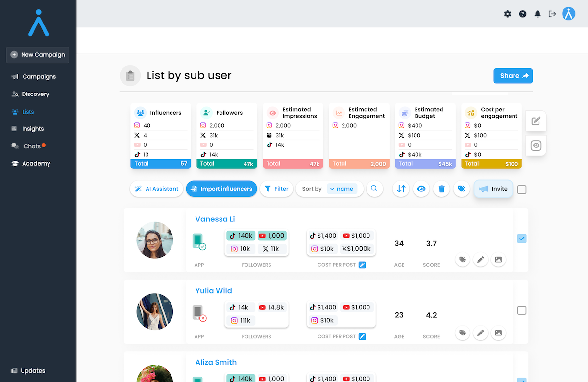This screenshot has width=588, height=382.
Task: Open the user profile avatar logo
Action: [x=569, y=14]
